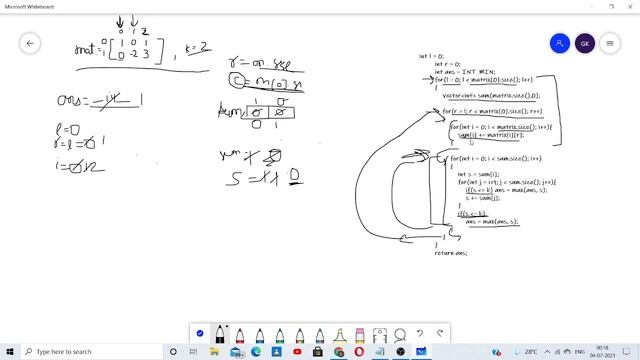Viewport: 640px width, 360px height.
Task: Open the Action Center notifications icon
Action: click(626, 351)
